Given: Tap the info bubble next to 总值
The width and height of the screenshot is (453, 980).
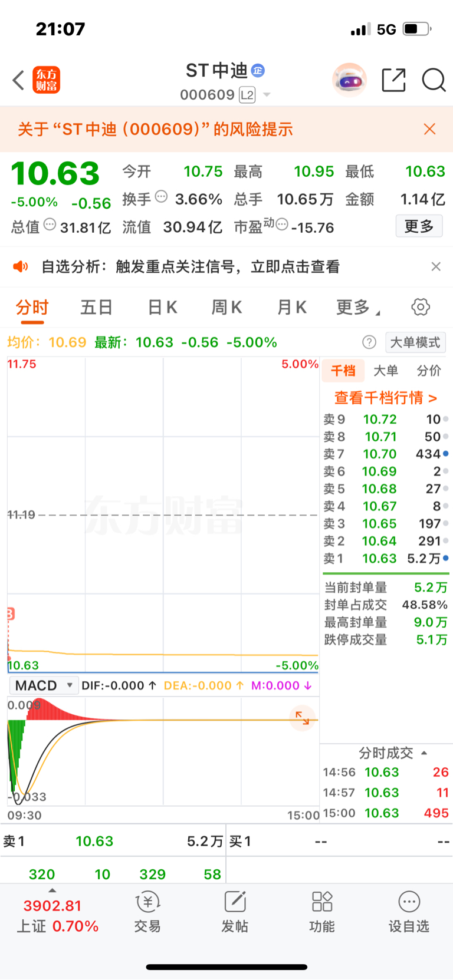Looking at the screenshot, I should [x=50, y=224].
